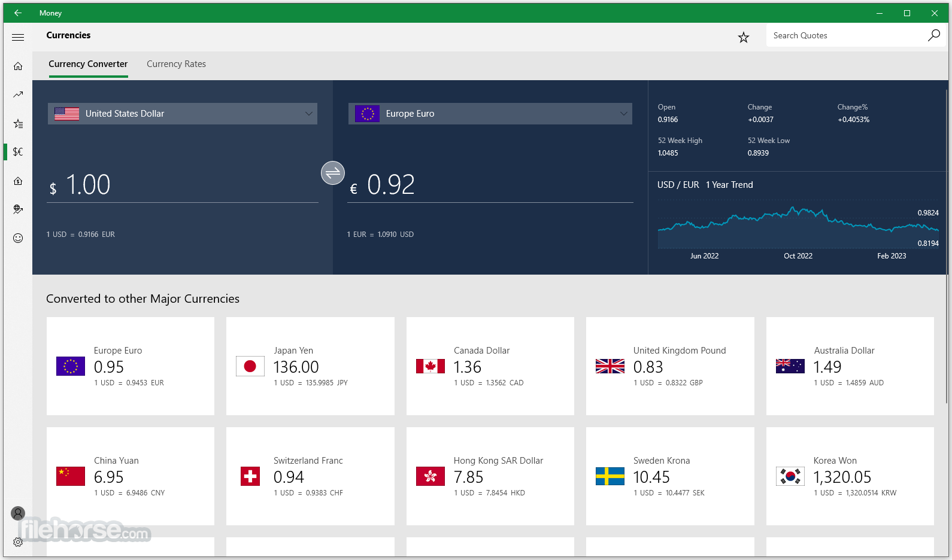Image resolution: width=952 pixels, height=560 pixels.
Task: Click the United Kingdom flag icon
Action: (x=610, y=366)
